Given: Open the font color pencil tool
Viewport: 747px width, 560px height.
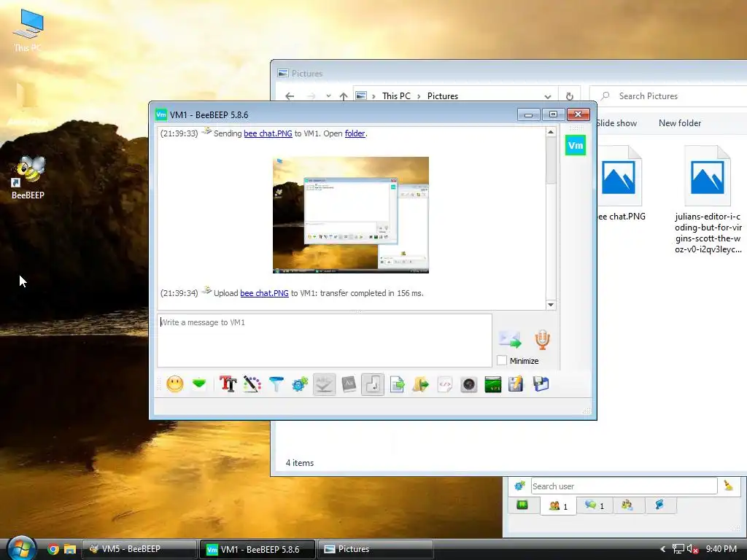Looking at the screenshot, I should tap(252, 384).
